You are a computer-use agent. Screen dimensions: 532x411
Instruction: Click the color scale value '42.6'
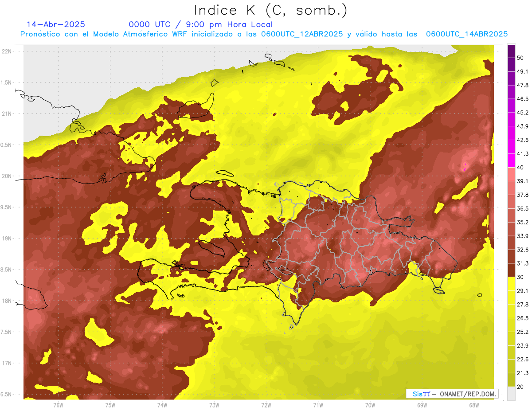[523, 140]
